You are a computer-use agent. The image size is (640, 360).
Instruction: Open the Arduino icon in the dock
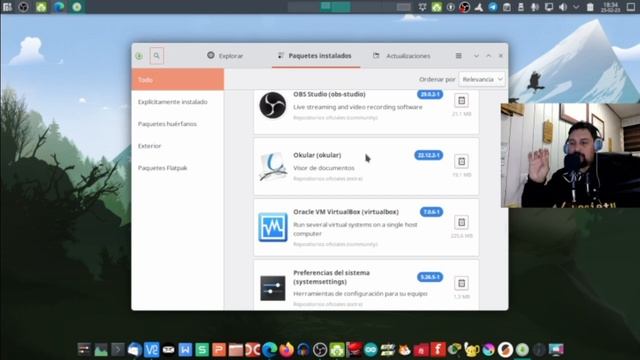click(x=371, y=349)
